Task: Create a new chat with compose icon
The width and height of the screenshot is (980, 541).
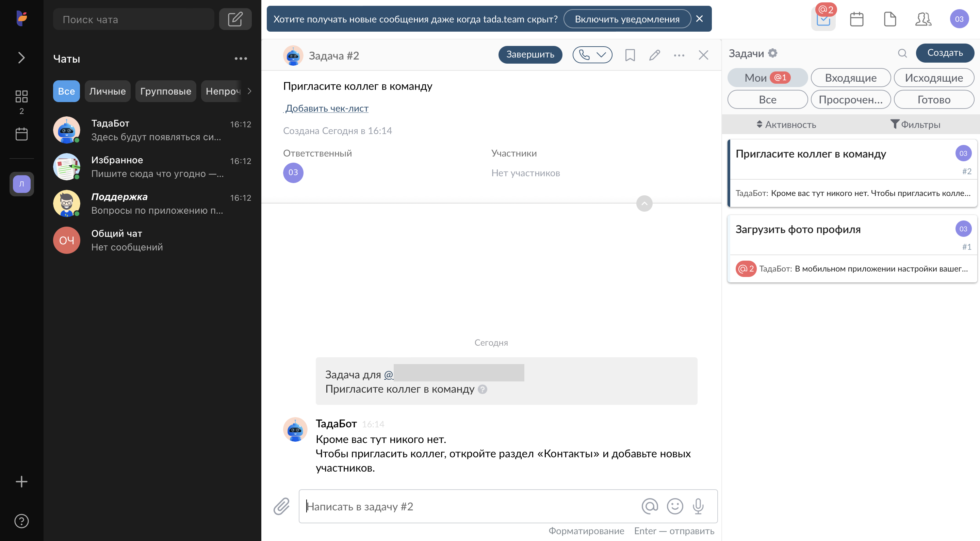Action: [235, 19]
